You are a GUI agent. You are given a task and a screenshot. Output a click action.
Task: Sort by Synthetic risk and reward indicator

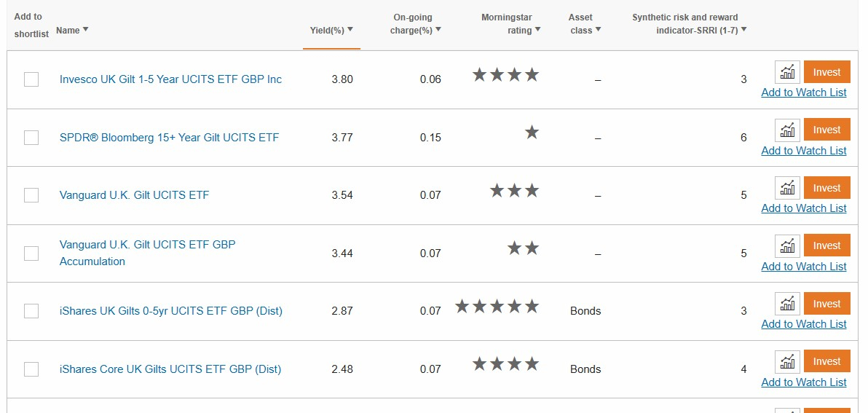click(689, 23)
